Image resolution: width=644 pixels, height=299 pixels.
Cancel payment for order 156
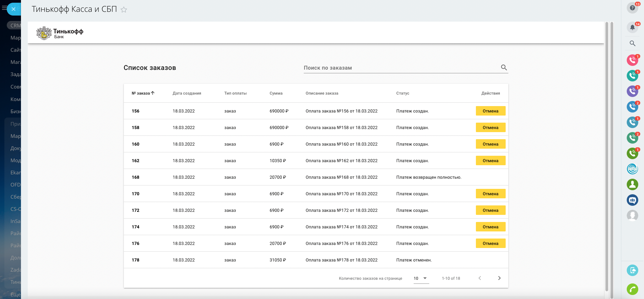coord(490,111)
